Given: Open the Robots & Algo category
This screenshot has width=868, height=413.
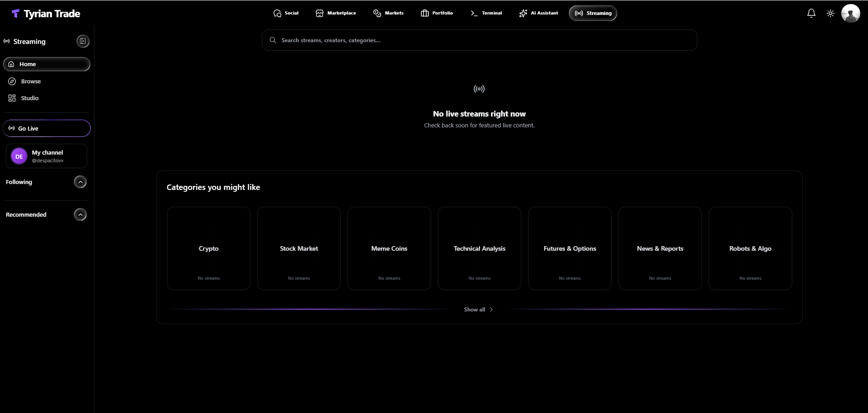Looking at the screenshot, I should coord(750,248).
